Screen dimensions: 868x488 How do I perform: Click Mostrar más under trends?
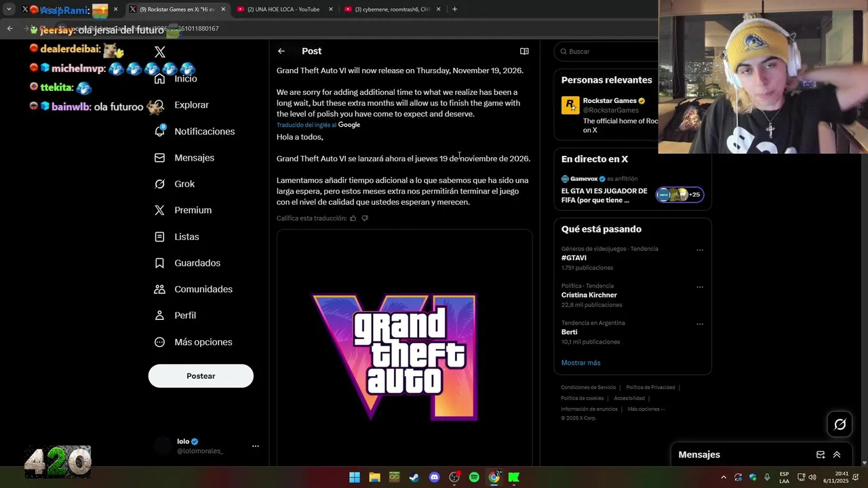[580, 363]
